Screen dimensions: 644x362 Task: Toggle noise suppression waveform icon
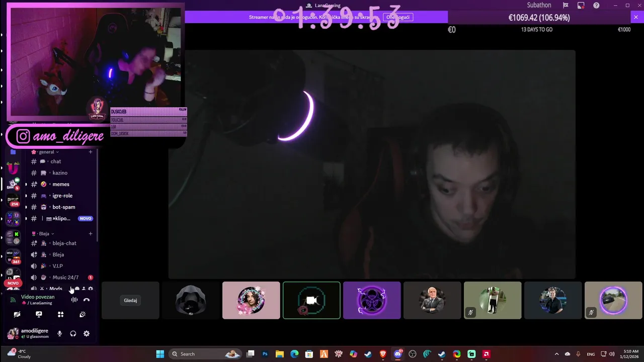(74, 300)
